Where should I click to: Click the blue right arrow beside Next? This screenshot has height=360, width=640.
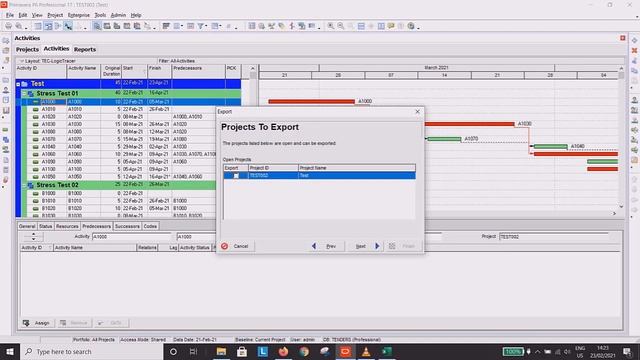[x=377, y=246]
